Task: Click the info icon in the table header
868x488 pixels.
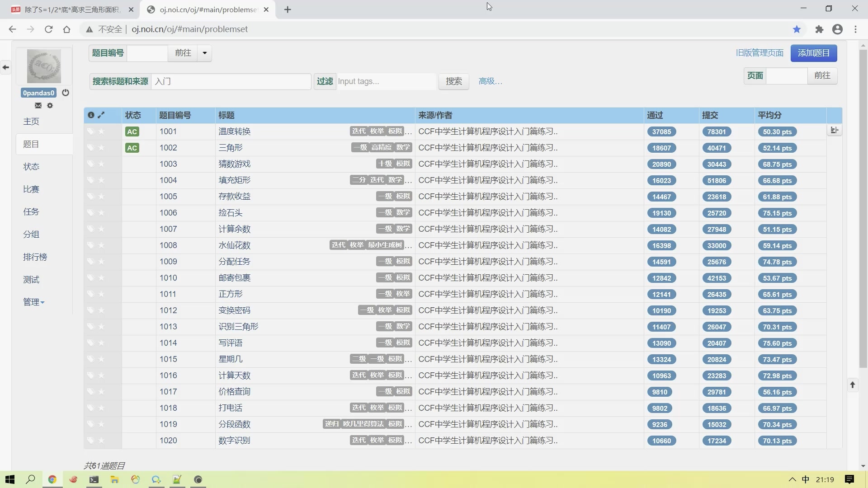Action: click(x=91, y=115)
